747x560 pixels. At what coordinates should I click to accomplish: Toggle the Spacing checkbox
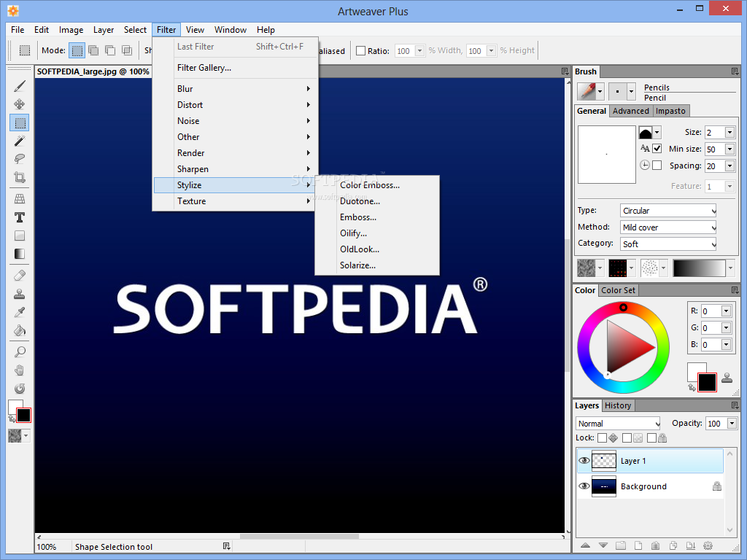coord(657,166)
